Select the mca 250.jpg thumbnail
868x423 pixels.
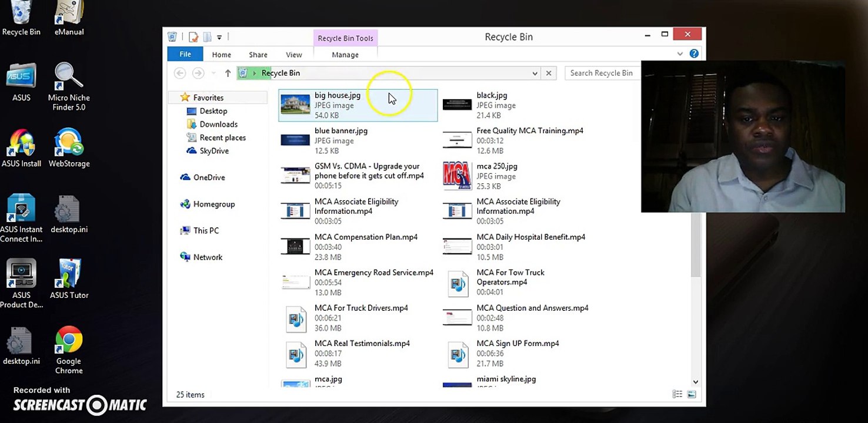tap(457, 176)
